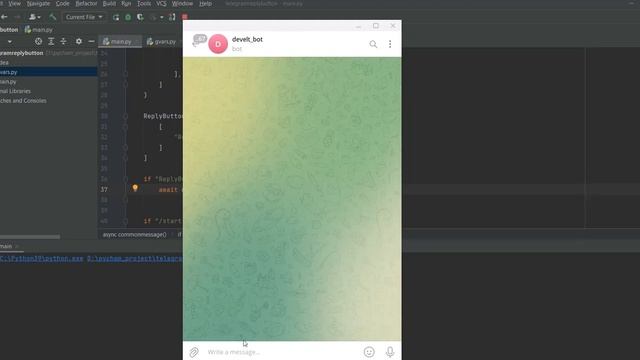640x360 pixels.
Task: Open the VCS menu
Action: click(x=161, y=3)
